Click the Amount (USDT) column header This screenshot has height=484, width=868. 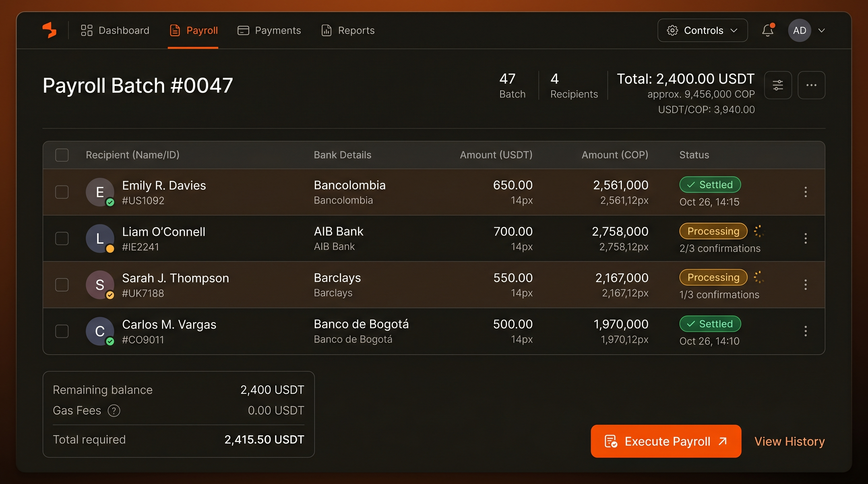click(496, 155)
